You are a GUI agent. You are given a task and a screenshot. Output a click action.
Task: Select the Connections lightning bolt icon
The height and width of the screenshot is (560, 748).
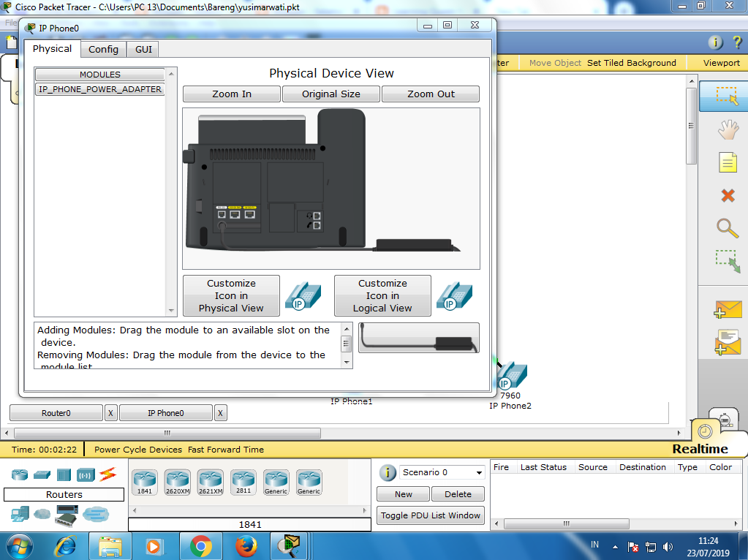point(107,474)
